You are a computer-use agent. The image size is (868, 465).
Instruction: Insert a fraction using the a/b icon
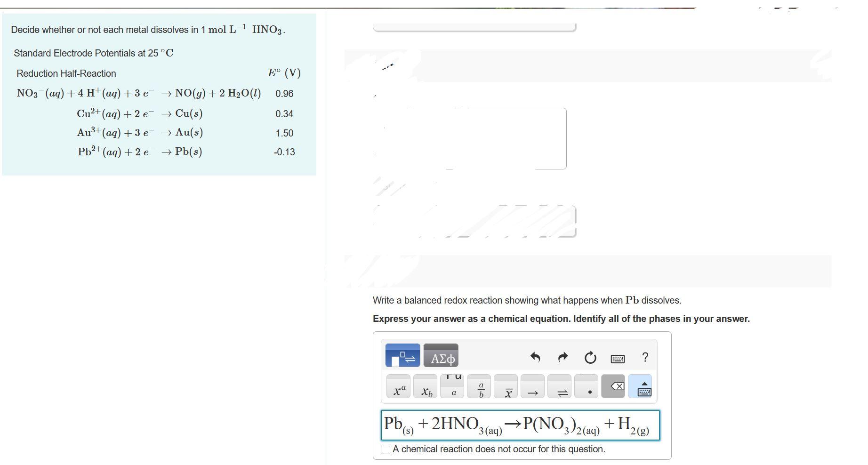481,387
